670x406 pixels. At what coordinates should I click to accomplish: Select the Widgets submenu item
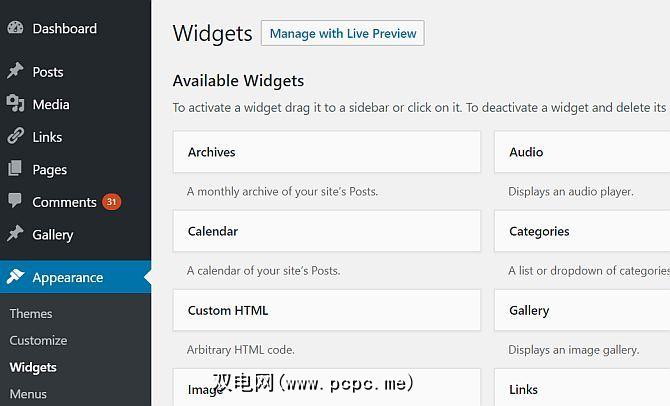(x=33, y=367)
